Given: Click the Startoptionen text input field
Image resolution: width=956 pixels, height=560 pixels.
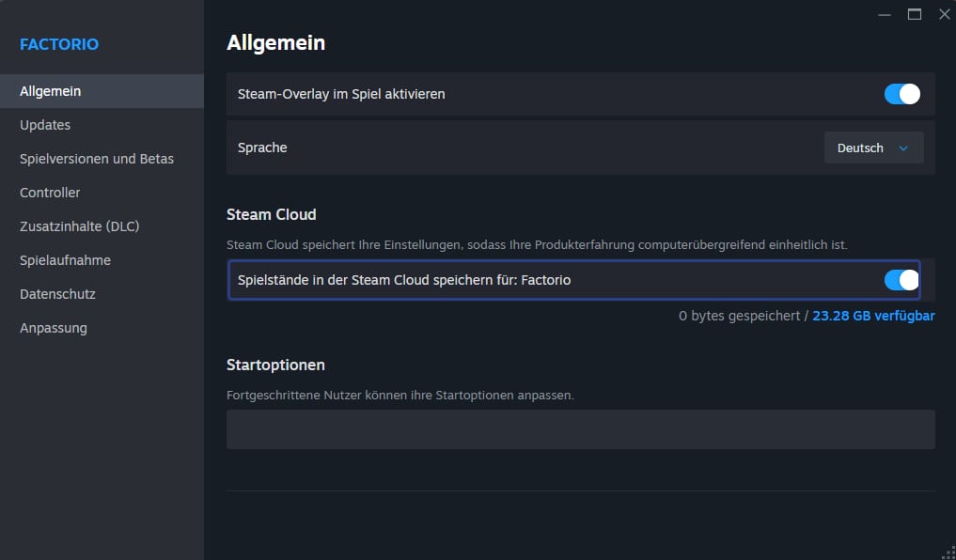Looking at the screenshot, I should (x=580, y=429).
